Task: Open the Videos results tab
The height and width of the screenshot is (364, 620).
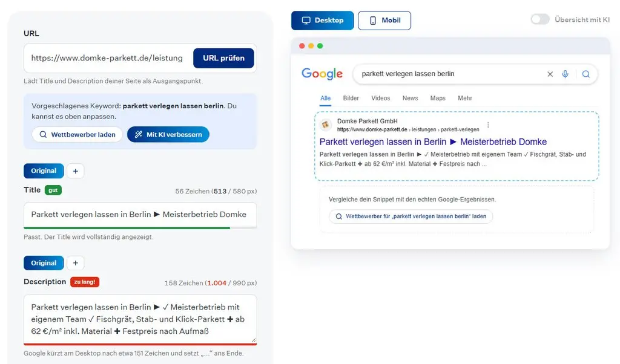Action: (x=380, y=99)
